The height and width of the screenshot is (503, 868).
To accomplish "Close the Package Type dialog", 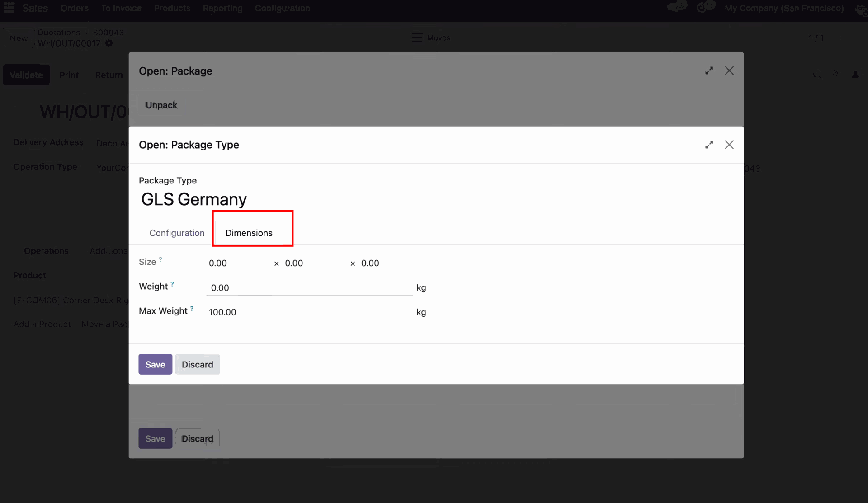I will coord(729,145).
